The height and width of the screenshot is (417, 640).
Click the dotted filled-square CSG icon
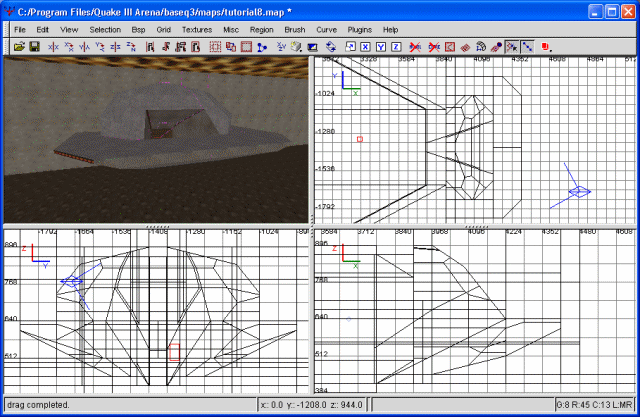click(x=246, y=47)
